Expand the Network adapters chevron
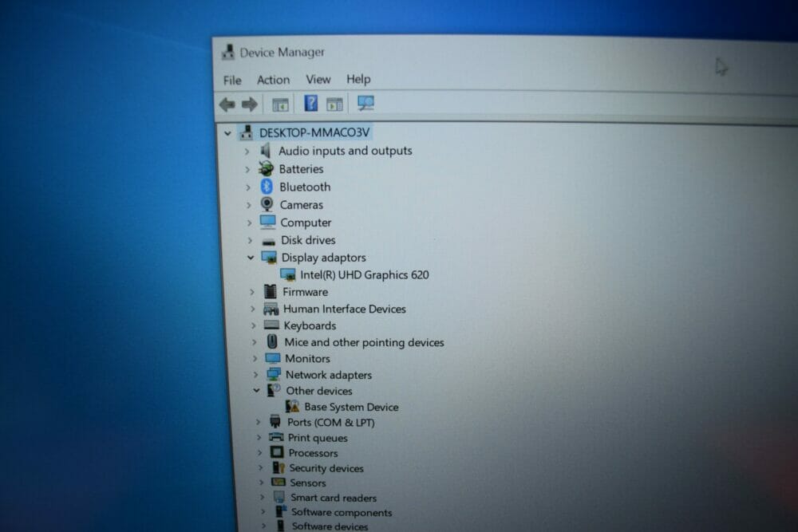The width and height of the screenshot is (798, 532). coord(256,375)
